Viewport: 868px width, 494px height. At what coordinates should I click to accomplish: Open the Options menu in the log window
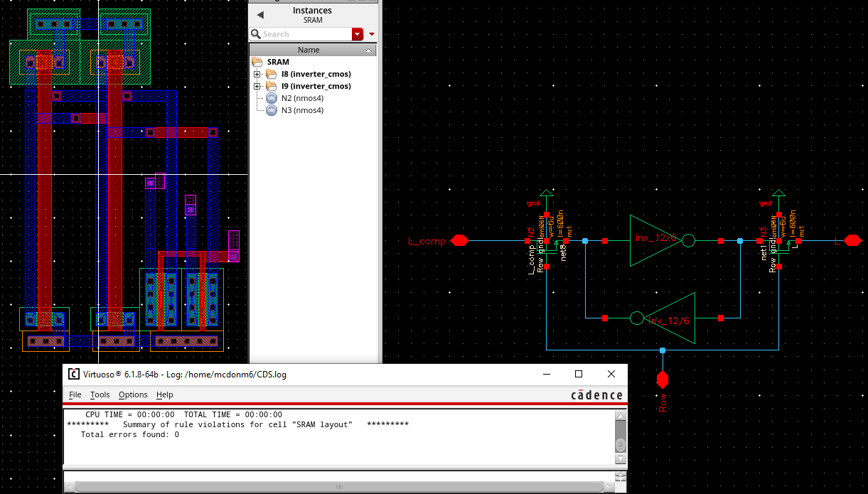(133, 394)
